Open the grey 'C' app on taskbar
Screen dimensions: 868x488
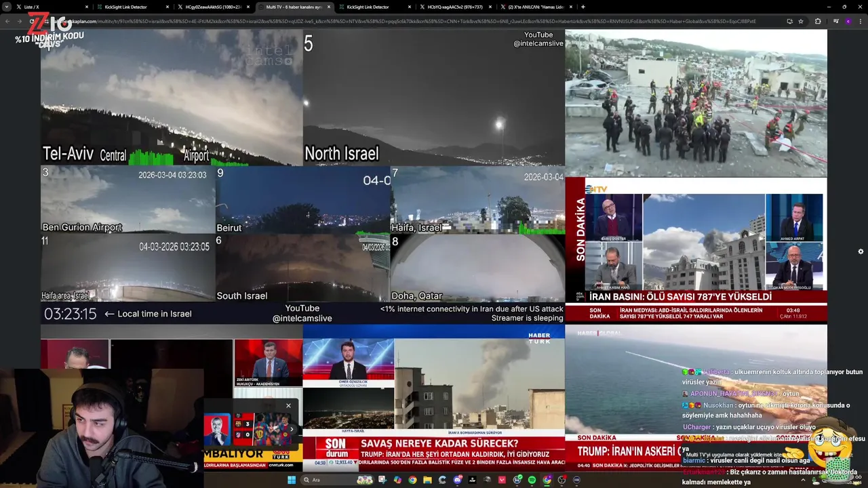pos(442,480)
